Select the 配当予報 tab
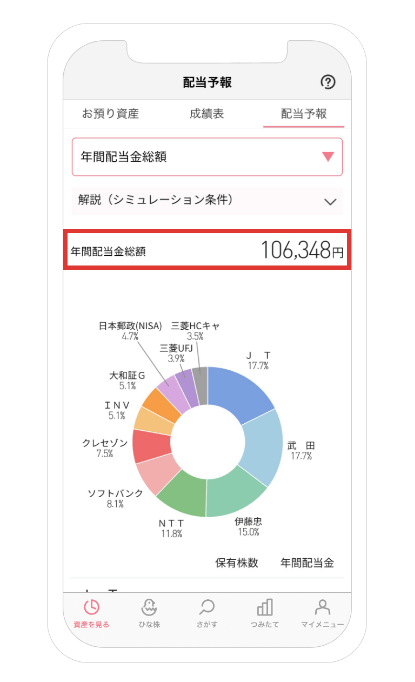415x682 pixels. point(304,114)
